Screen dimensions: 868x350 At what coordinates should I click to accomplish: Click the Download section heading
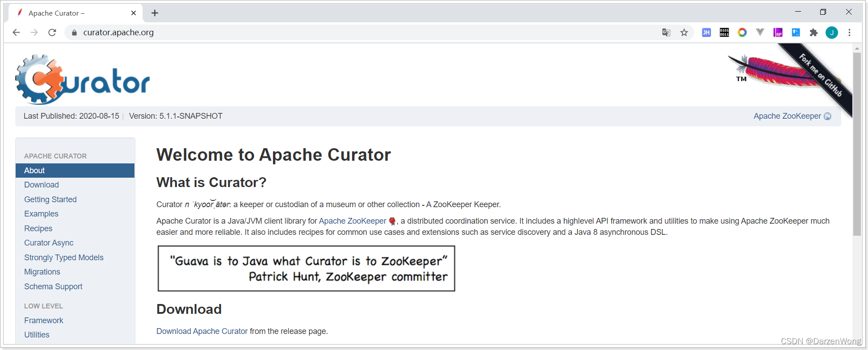[189, 309]
